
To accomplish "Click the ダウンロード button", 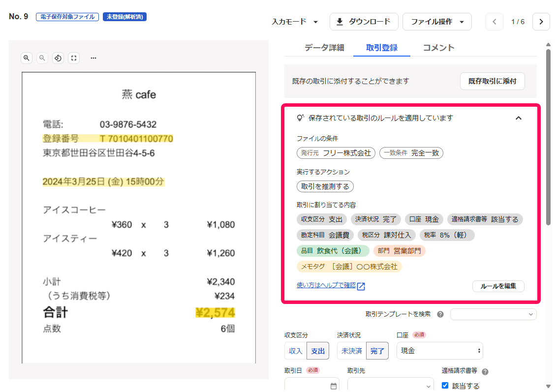I will tap(364, 22).
